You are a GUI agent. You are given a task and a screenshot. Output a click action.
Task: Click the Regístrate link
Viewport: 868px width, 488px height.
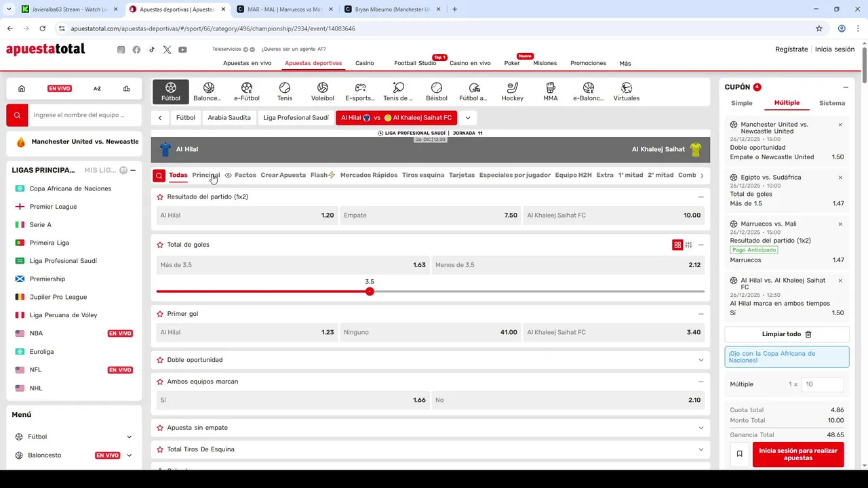[x=791, y=49]
